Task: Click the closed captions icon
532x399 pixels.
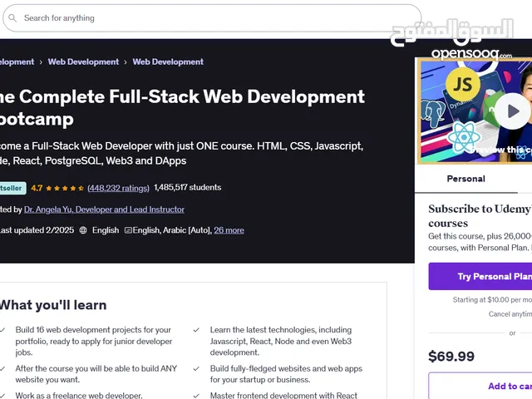Action: tap(128, 230)
